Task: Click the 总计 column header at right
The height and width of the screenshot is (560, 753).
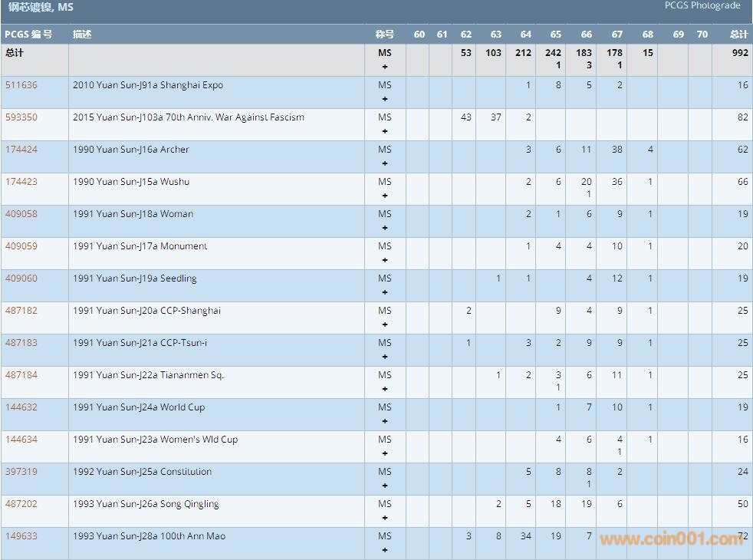Action: (x=738, y=35)
